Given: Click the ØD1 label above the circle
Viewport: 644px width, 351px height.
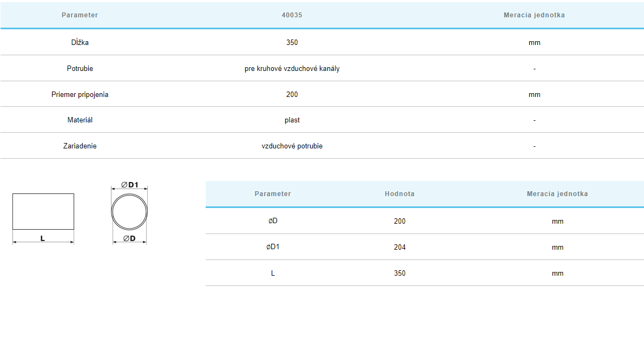Looking at the screenshot, I should 130,185.
